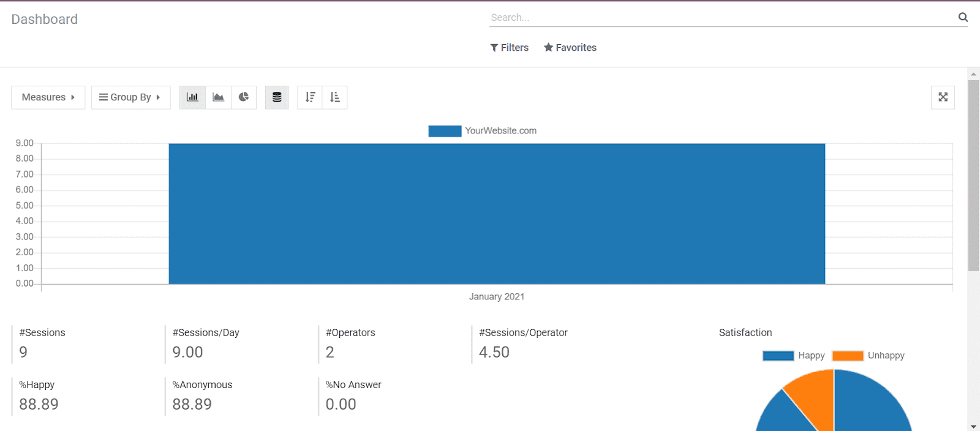Viewport: 980px width, 431px height.
Task: Click the Satisfaction heading
Action: (x=745, y=332)
